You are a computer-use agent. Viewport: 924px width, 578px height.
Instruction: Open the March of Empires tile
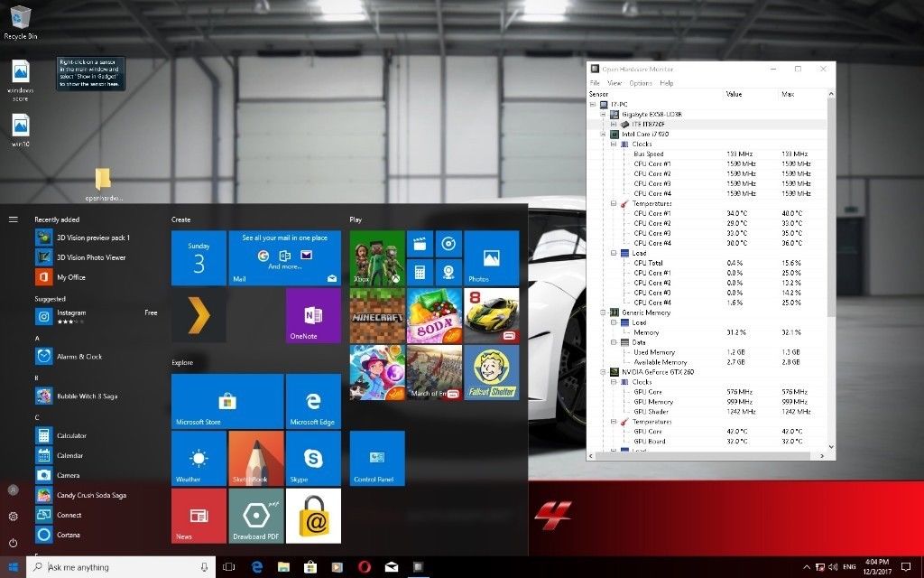(434, 372)
